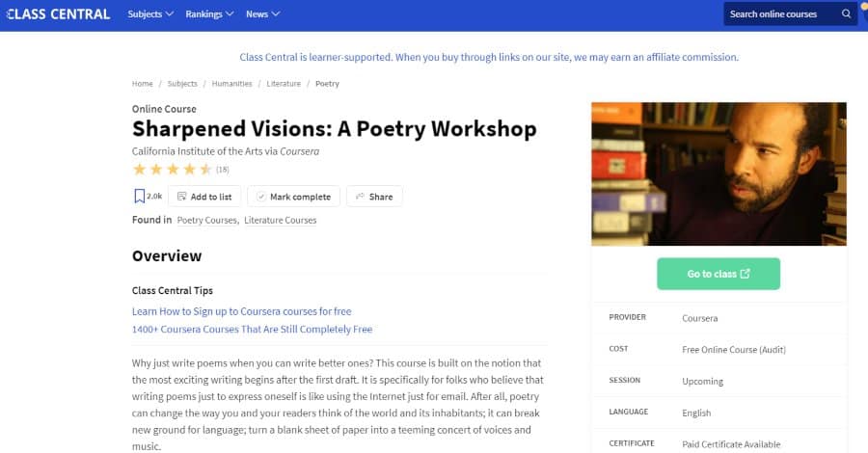Open the (18) reviews count

[223, 170]
